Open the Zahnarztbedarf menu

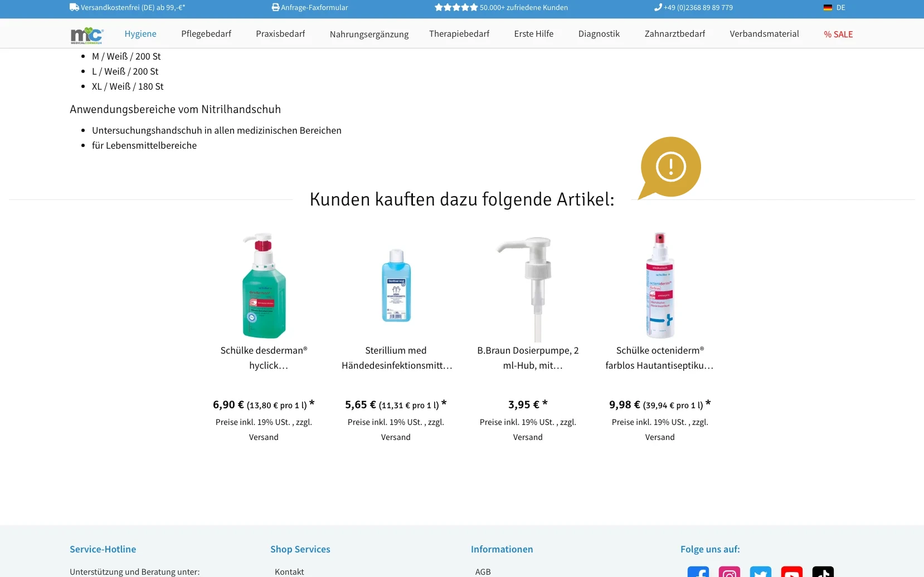675,34
